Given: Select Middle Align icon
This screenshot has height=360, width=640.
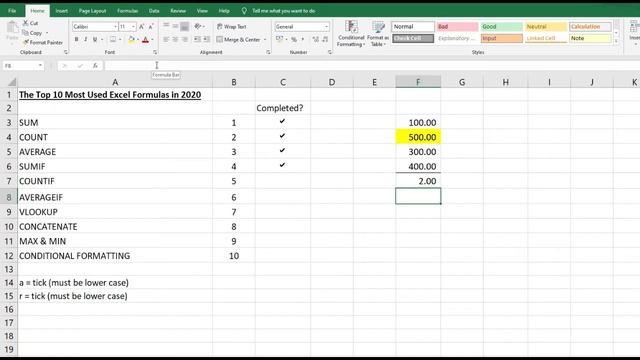Looking at the screenshot, I should coord(175,26).
